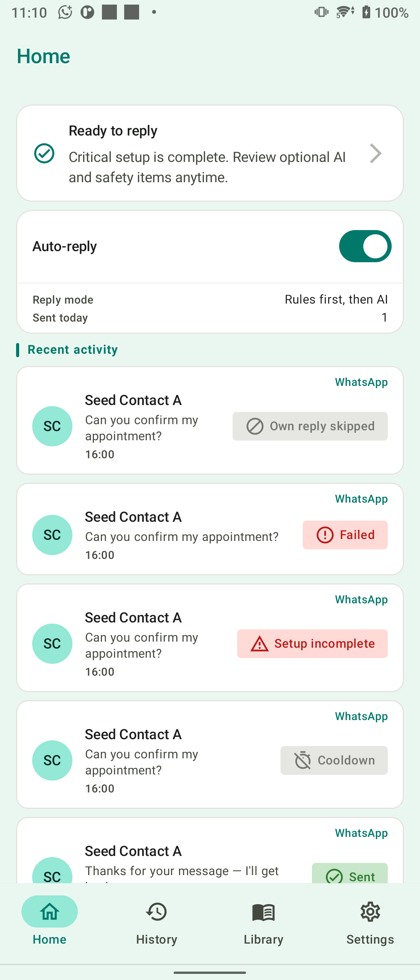
Task: Open the Ready to reply card title
Action: coord(113,131)
